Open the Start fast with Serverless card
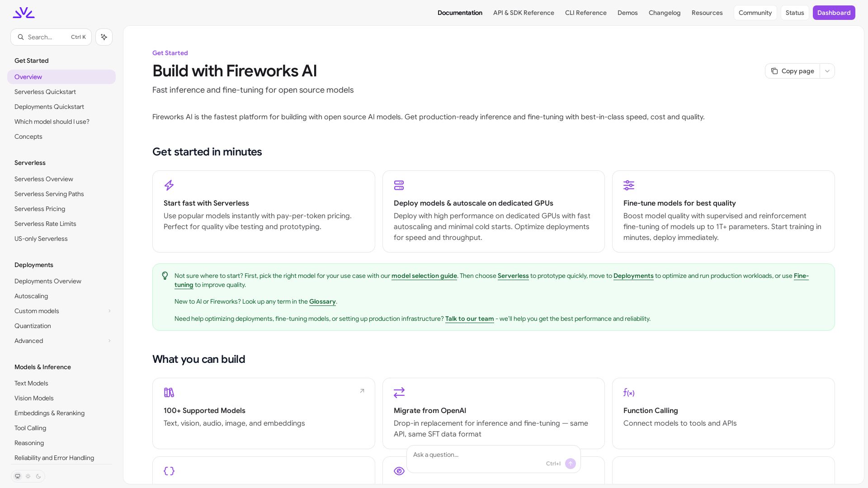 [x=264, y=211]
